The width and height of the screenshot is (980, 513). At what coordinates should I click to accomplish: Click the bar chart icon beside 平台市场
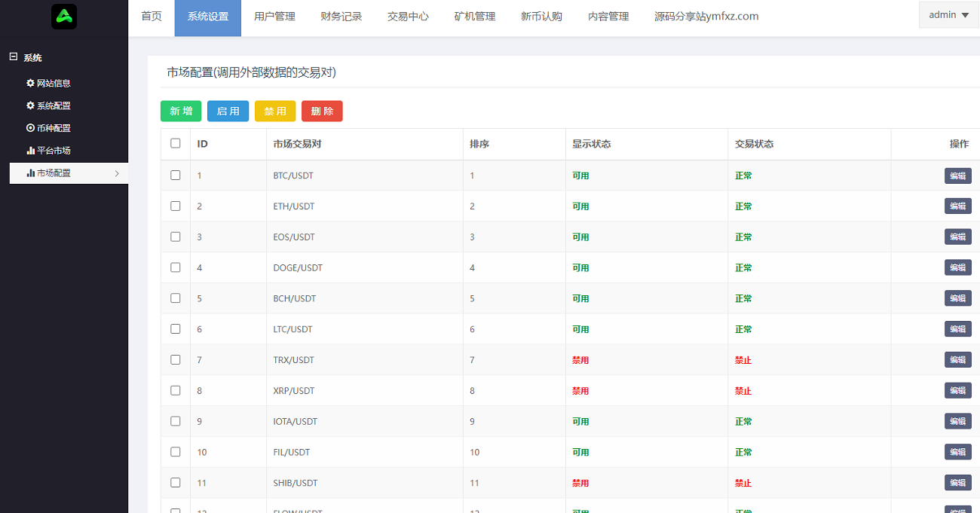30,151
